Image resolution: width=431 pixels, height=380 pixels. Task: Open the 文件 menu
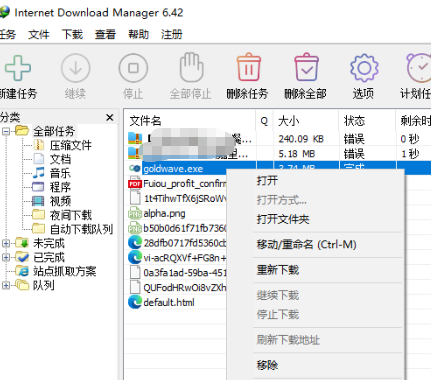(x=39, y=34)
